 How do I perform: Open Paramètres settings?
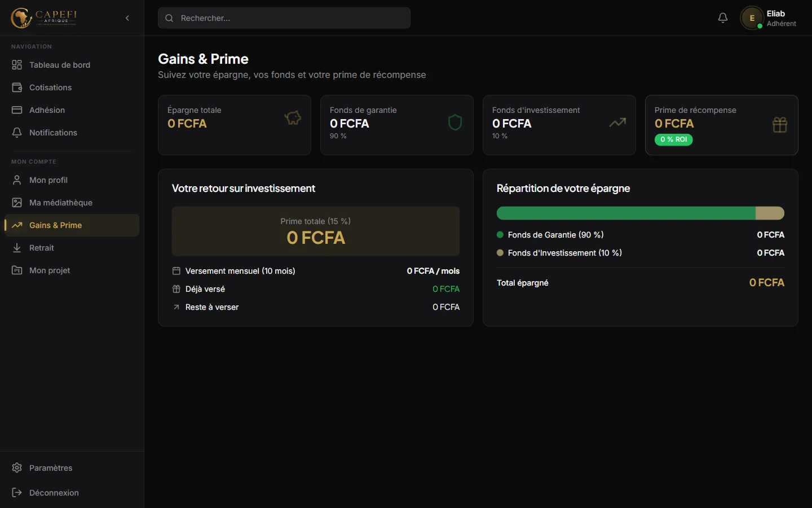[72, 468]
